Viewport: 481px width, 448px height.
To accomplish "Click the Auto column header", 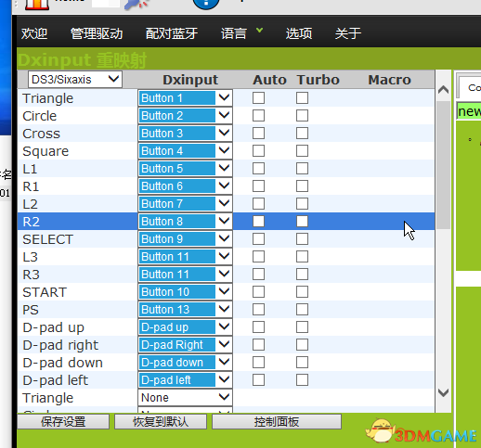I will coord(269,80).
